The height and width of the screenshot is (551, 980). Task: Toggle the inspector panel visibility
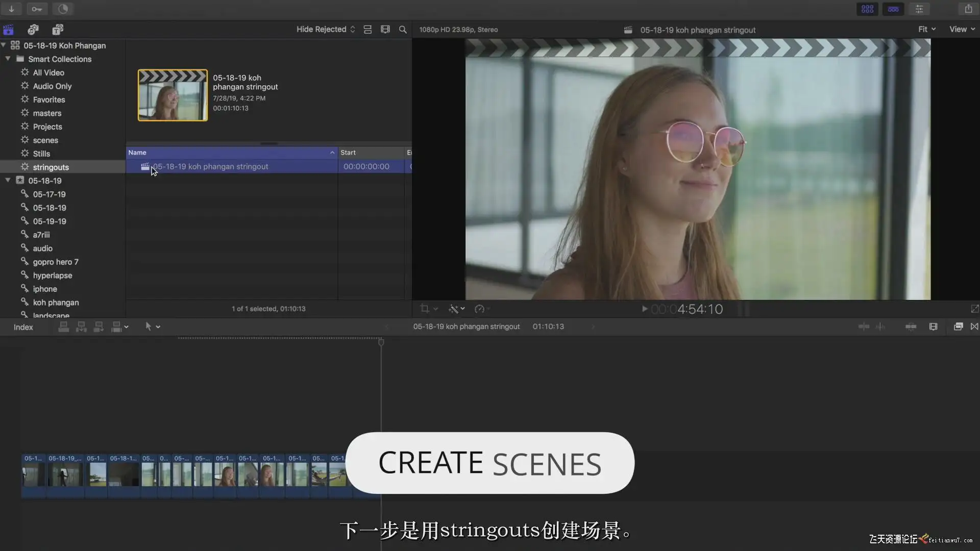(x=919, y=9)
